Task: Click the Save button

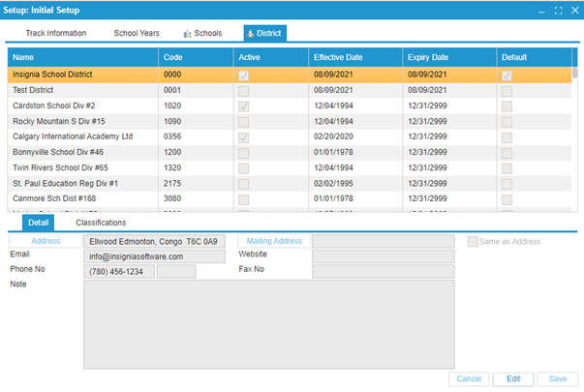Action: tap(558, 379)
